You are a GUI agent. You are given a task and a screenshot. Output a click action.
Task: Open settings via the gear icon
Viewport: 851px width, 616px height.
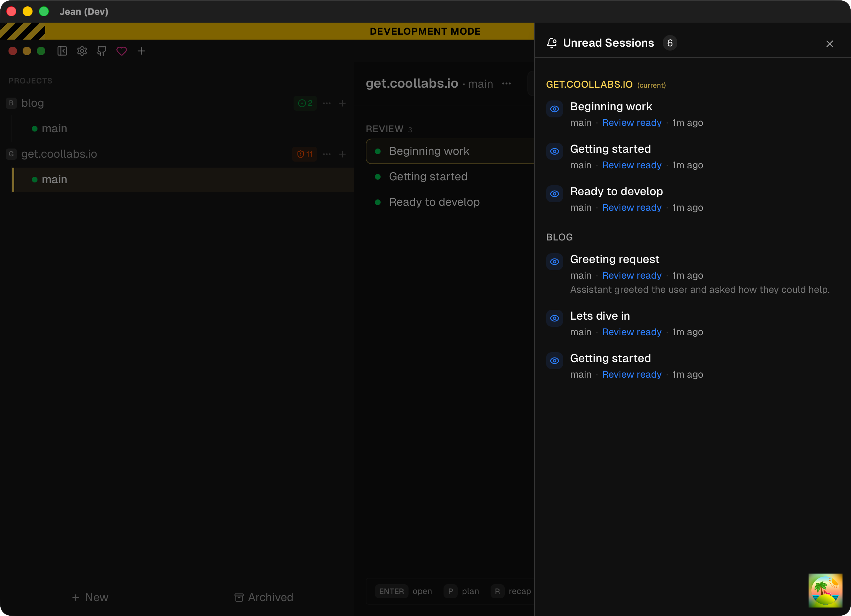pyautogui.click(x=82, y=51)
